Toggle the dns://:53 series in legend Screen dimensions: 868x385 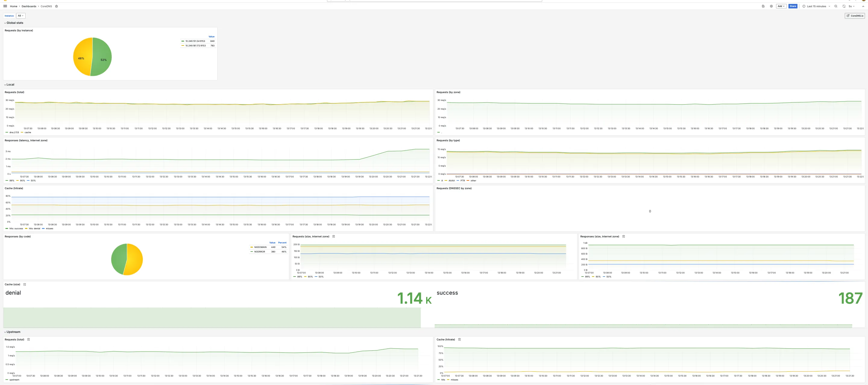(x=12, y=132)
